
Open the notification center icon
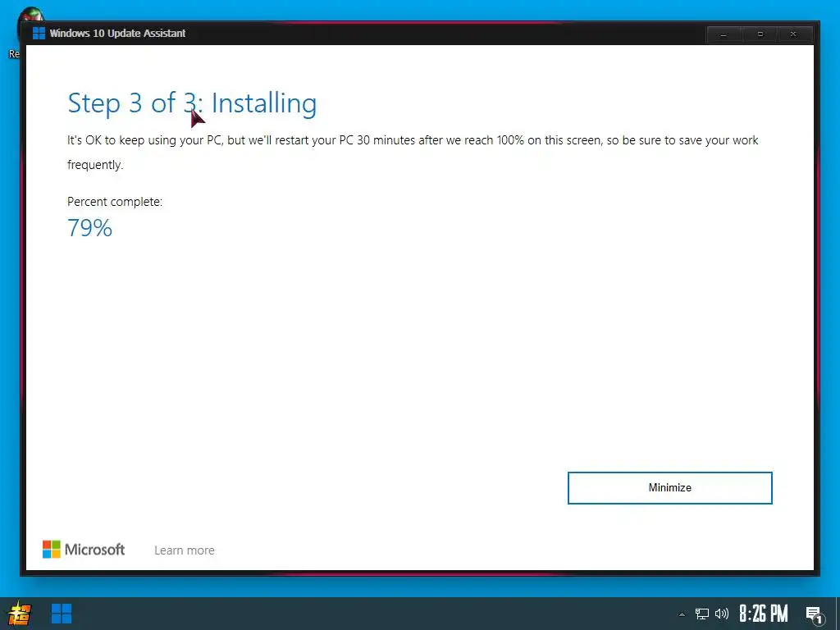(814, 614)
